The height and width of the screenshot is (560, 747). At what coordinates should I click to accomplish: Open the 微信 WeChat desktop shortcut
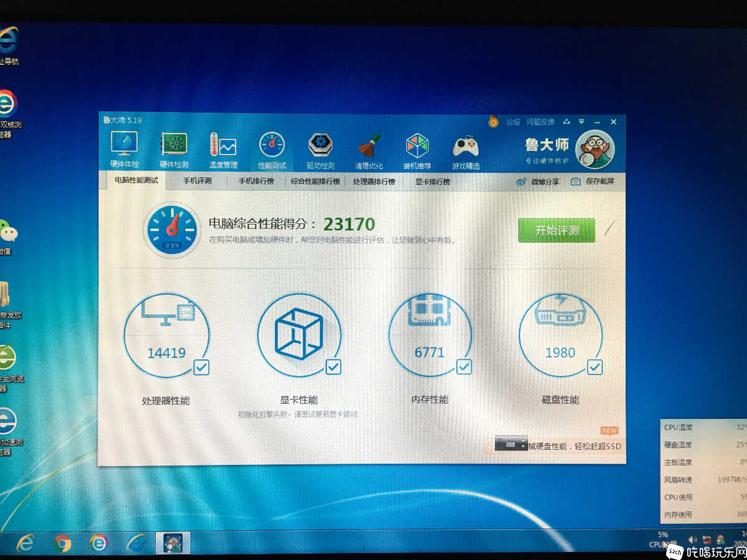pyautogui.click(x=7, y=237)
